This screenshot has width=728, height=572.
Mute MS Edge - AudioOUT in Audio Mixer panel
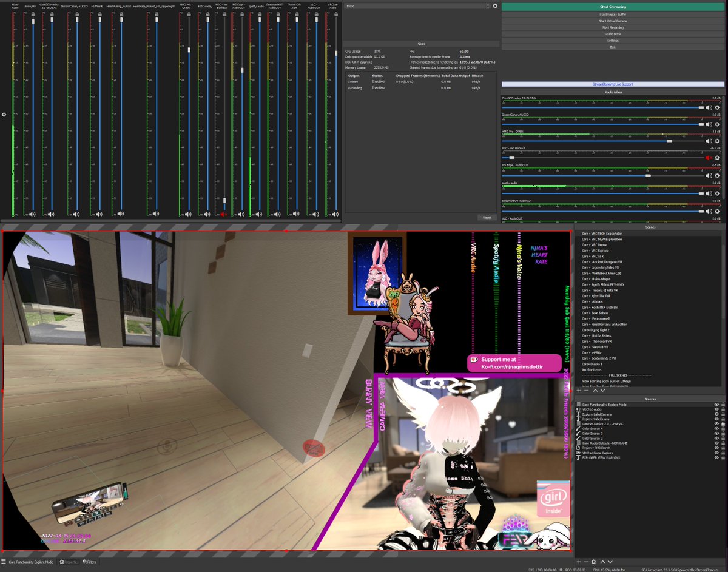[708, 175]
